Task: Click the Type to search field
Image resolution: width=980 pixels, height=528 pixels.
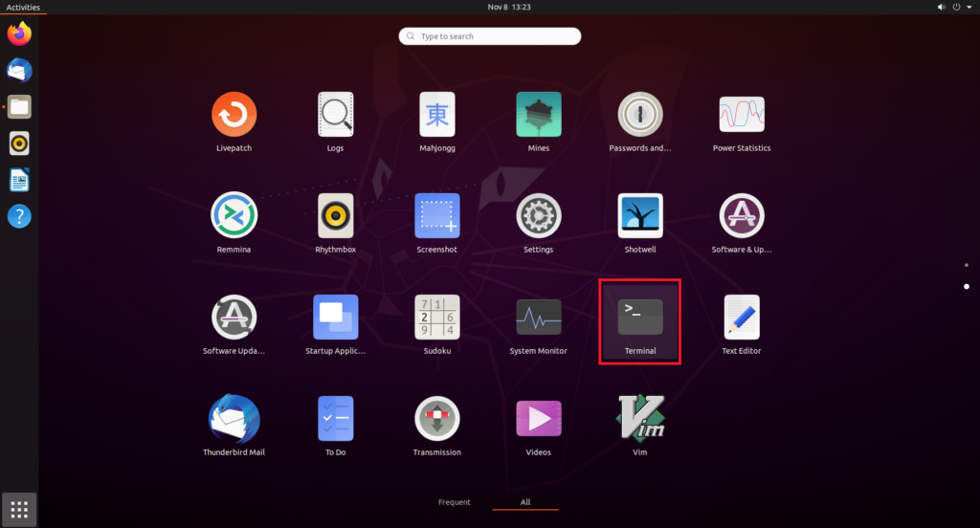Action: [490, 36]
